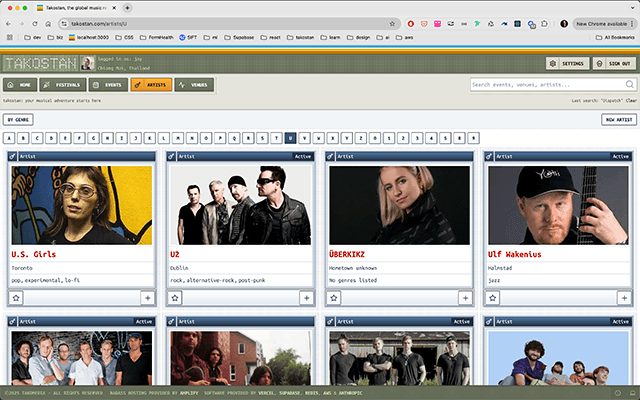
Task: Click the plus icon on U.S. Girls card
Action: point(147,298)
